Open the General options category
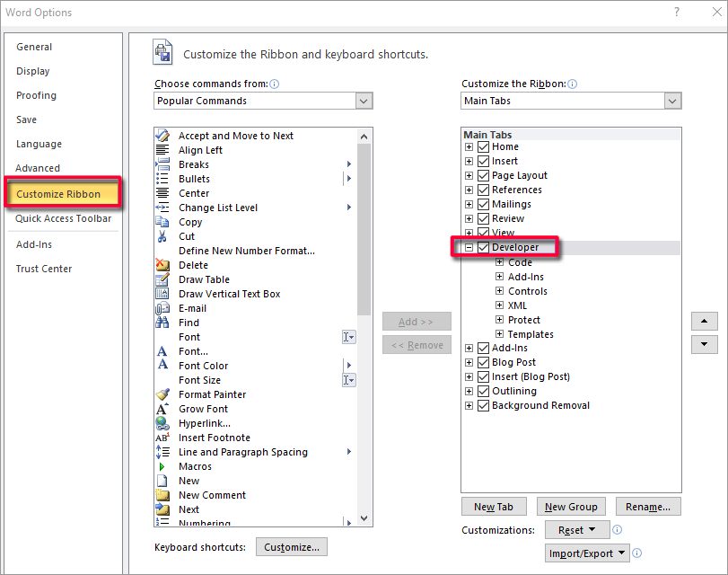728x575 pixels. click(34, 47)
